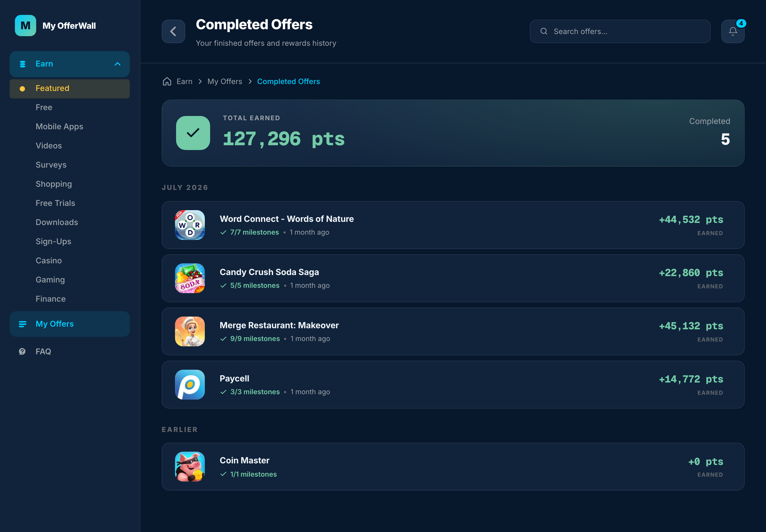Click the 9/9 milestones label

(255, 339)
